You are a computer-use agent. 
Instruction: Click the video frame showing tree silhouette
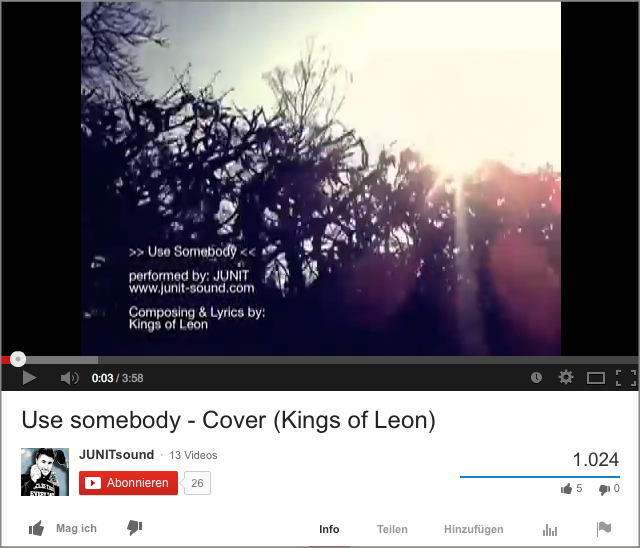pyautogui.click(x=320, y=178)
